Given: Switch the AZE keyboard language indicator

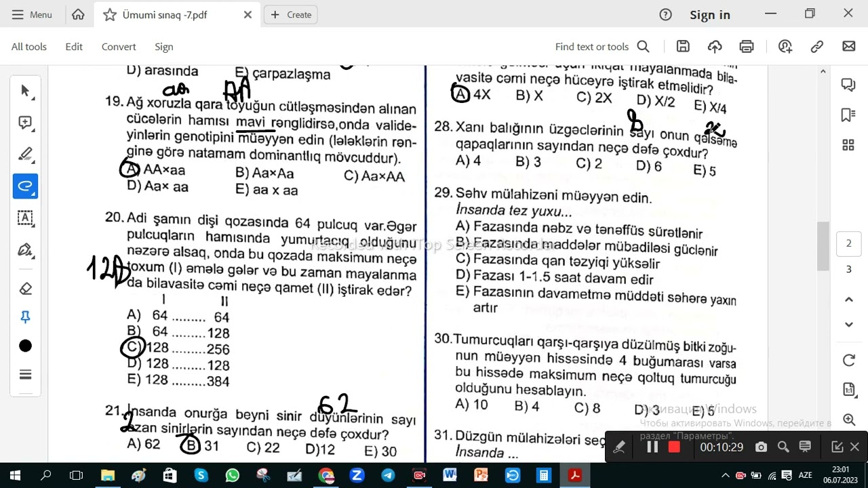Looking at the screenshot, I should click(x=805, y=475).
